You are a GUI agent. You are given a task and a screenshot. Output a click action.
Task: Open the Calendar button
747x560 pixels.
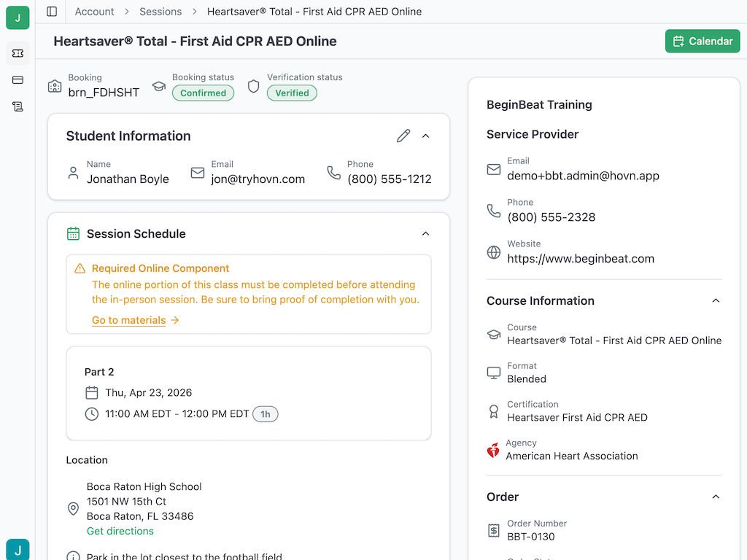click(x=703, y=42)
